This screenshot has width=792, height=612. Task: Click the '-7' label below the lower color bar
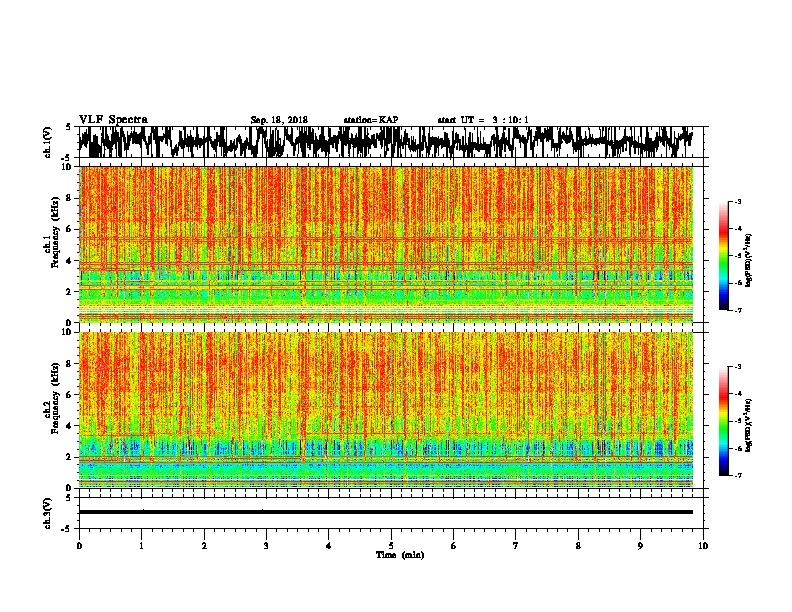(x=738, y=476)
